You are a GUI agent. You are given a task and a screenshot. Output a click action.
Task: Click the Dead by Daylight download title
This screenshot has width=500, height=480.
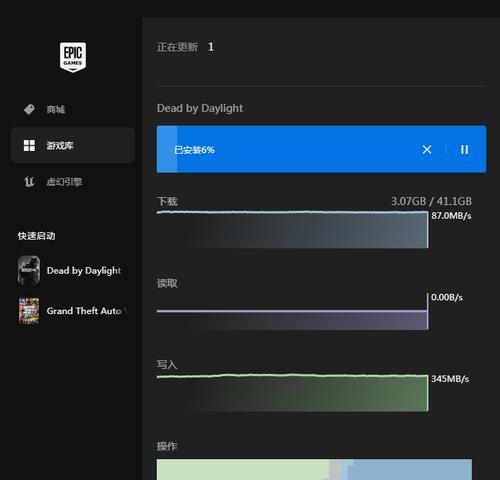(200, 108)
